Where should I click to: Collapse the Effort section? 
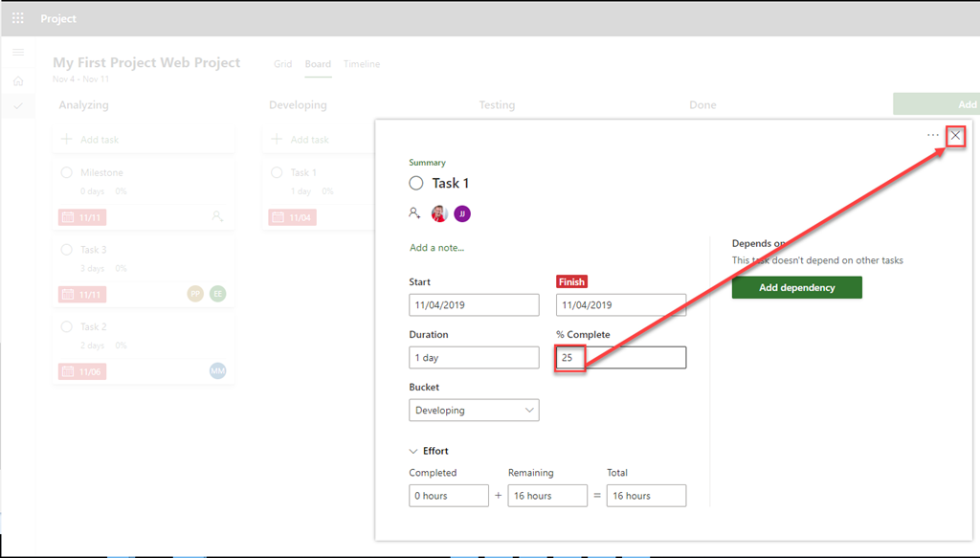413,451
